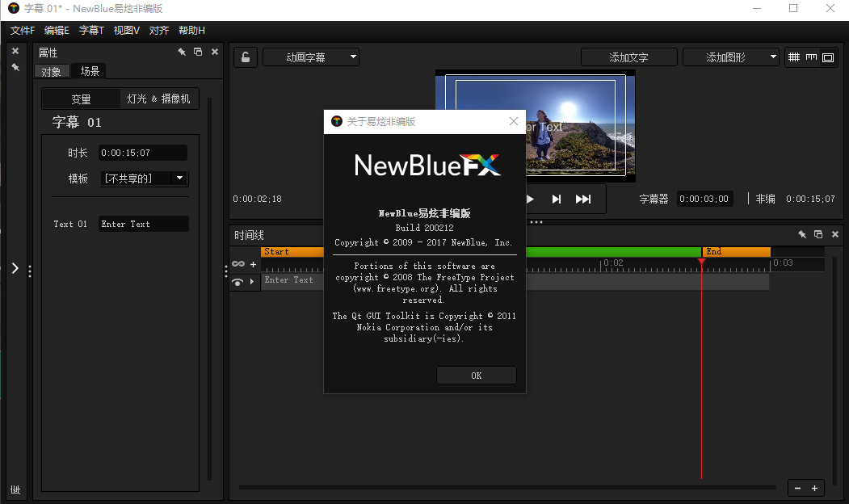Open the 文件F menu
Viewport: 849px width, 504px height.
pyautogui.click(x=22, y=31)
